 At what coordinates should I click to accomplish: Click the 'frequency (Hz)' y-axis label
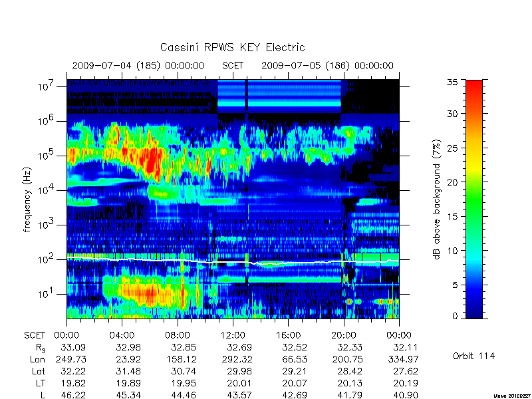tap(27, 199)
